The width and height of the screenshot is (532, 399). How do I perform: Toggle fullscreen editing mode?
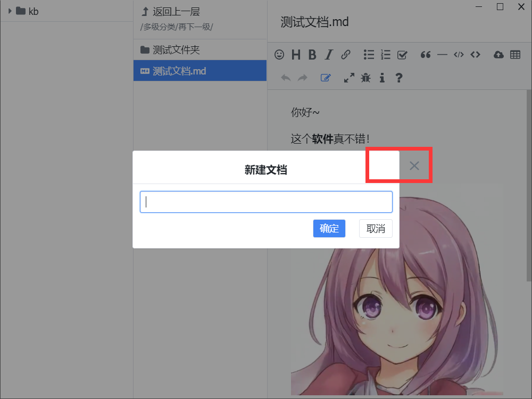point(348,78)
